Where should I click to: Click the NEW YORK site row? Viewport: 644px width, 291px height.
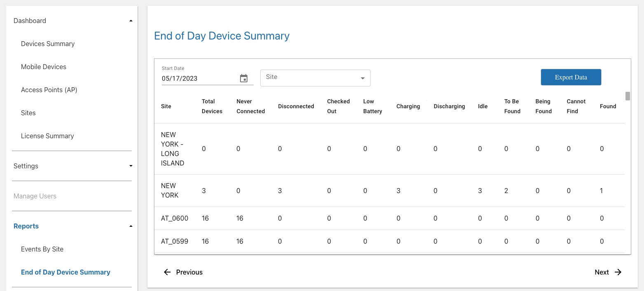pos(168,191)
